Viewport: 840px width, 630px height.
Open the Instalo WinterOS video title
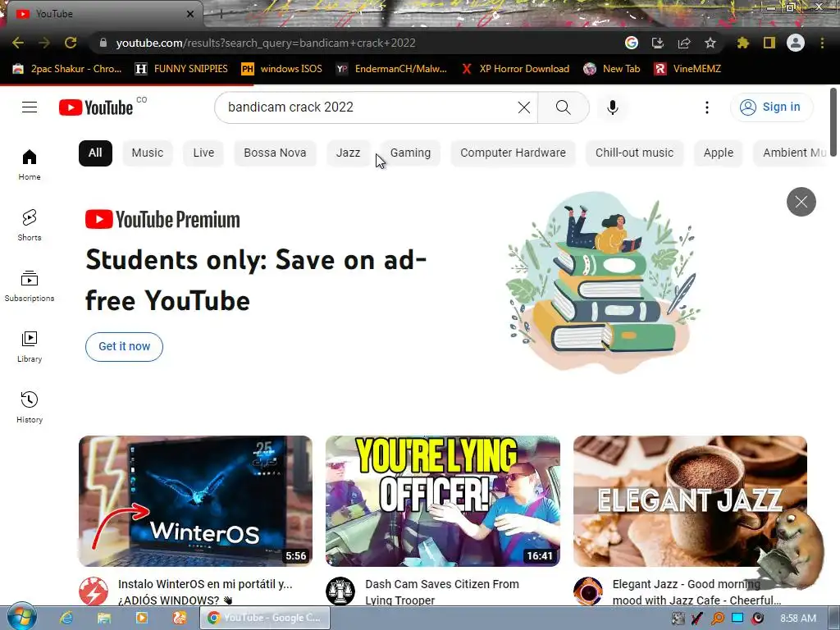(x=205, y=592)
